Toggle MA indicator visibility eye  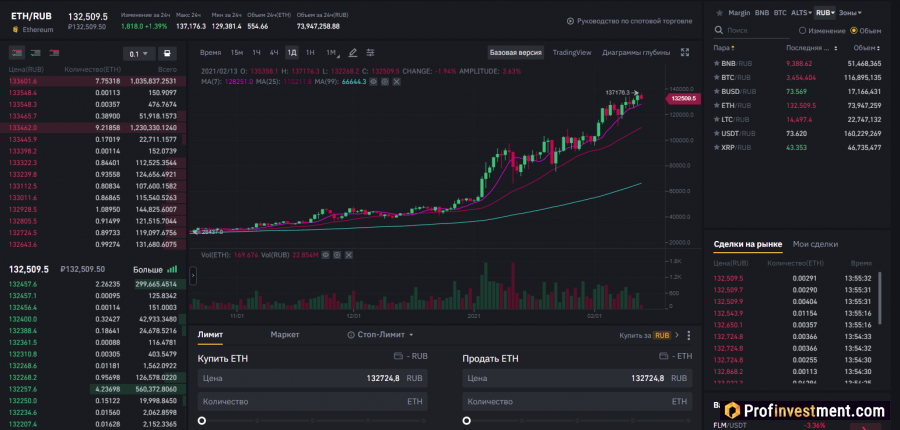[373, 82]
